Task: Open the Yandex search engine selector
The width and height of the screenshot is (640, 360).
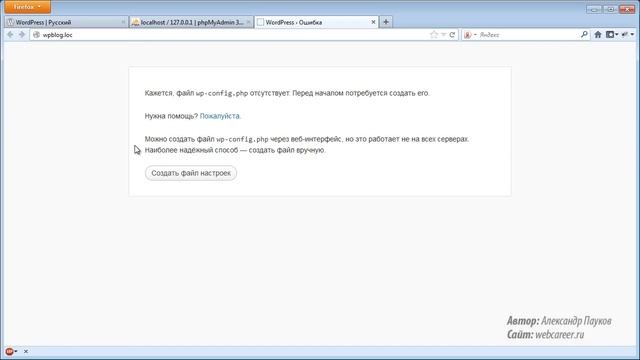Action: click(x=470, y=35)
